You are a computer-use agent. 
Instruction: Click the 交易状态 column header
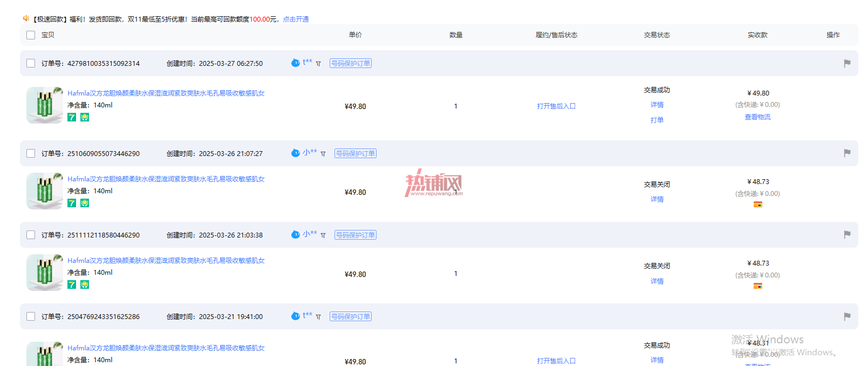(657, 35)
